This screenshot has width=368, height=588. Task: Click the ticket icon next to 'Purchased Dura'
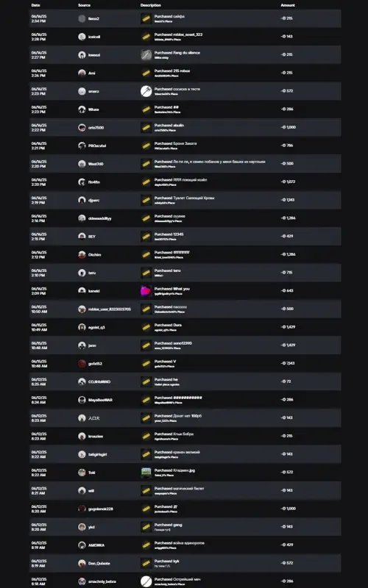146,327
